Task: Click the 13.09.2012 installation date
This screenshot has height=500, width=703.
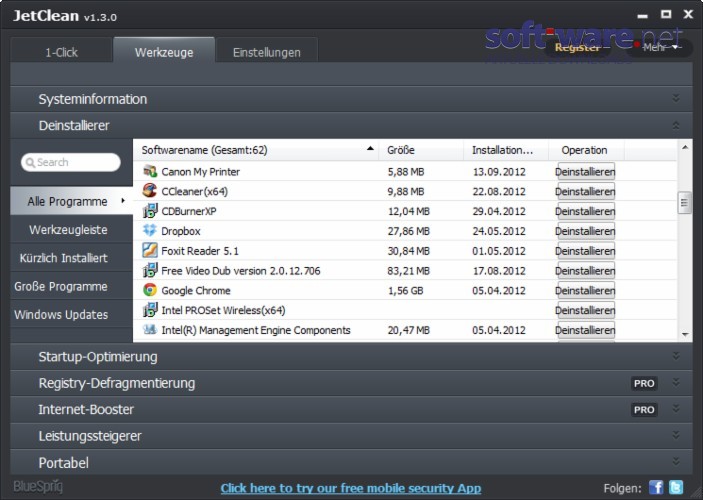Action: pyautogui.click(x=499, y=172)
